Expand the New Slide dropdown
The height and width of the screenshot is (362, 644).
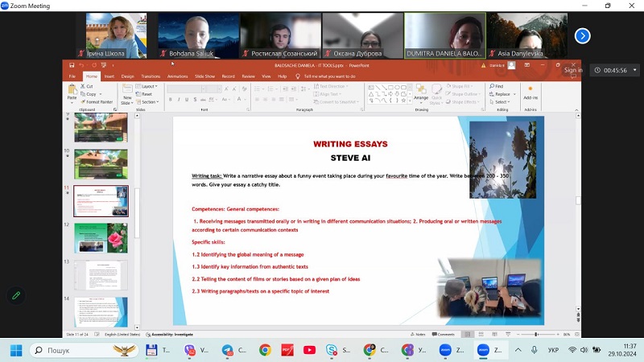[x=128, y=103]
